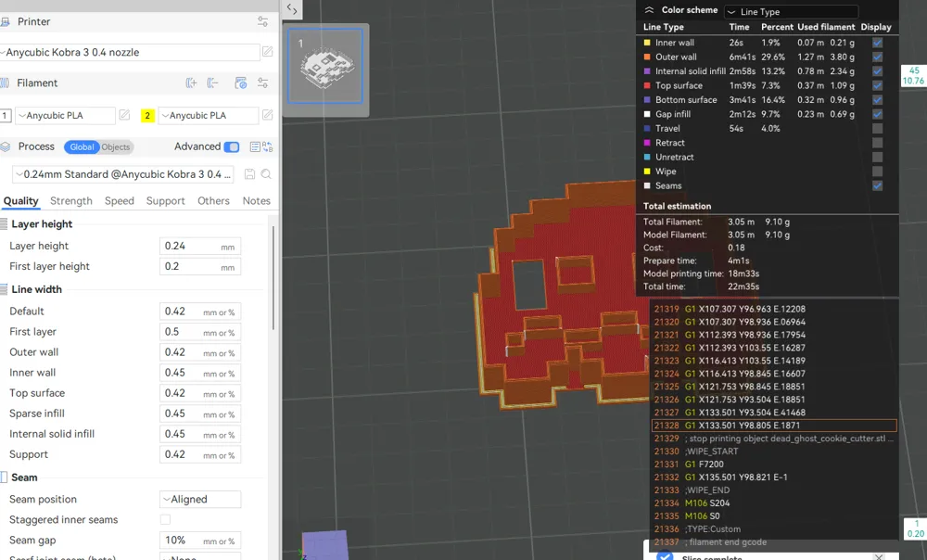Enable the Travel display checkbox
927x560 pixels.
[877, 128]
